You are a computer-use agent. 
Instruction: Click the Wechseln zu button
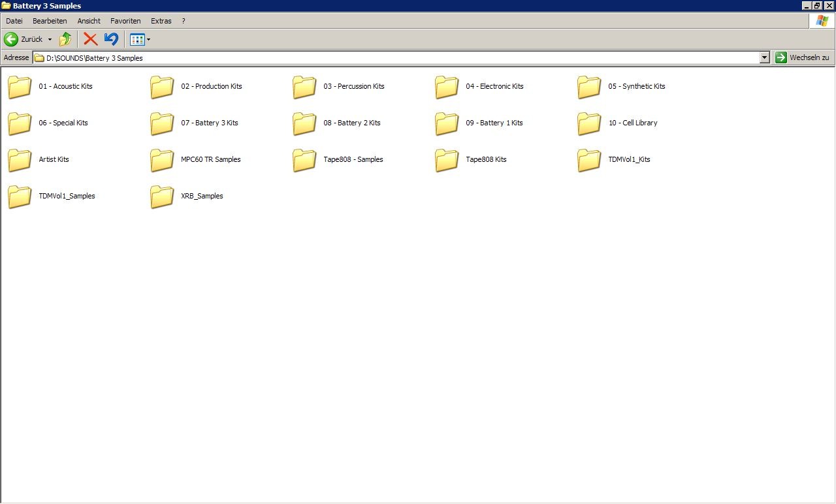point(802,57)
